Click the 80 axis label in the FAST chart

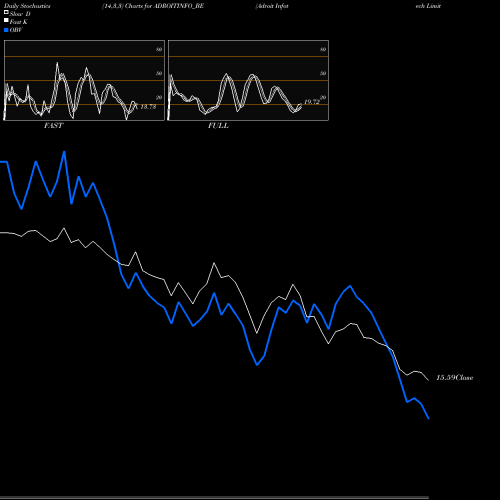[159, 49]
